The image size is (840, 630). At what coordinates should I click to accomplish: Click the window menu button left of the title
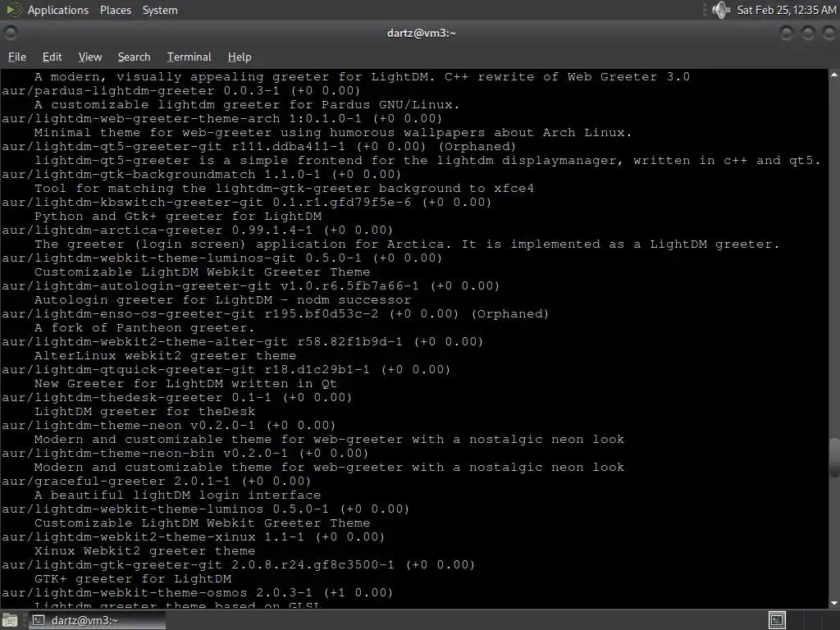tap(10, 33)
